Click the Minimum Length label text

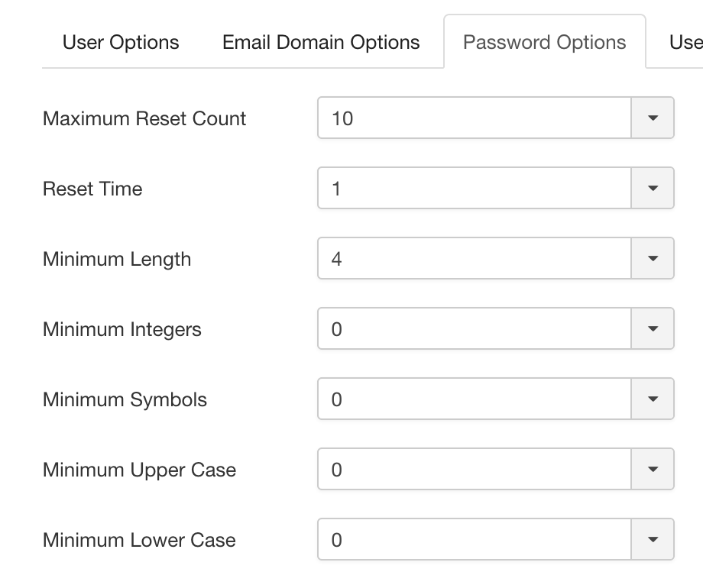pyautogui.click(x=117, y=260)
